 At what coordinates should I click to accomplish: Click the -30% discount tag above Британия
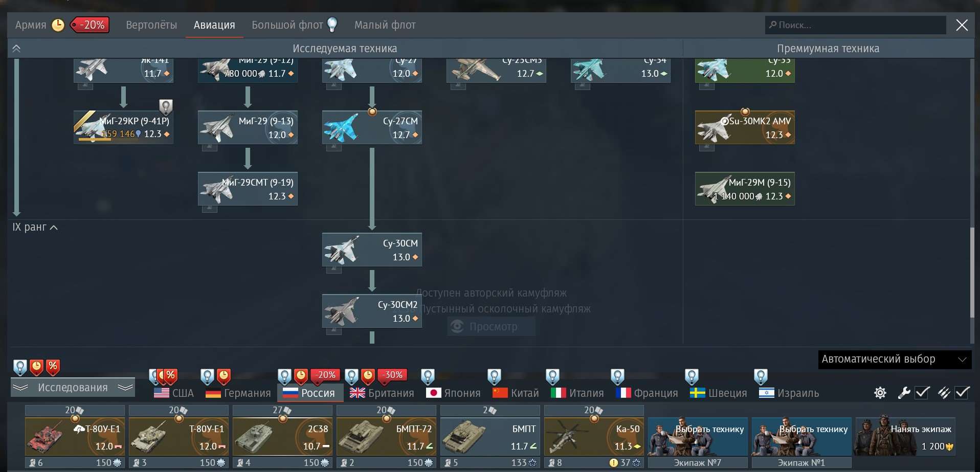[393, 375]
